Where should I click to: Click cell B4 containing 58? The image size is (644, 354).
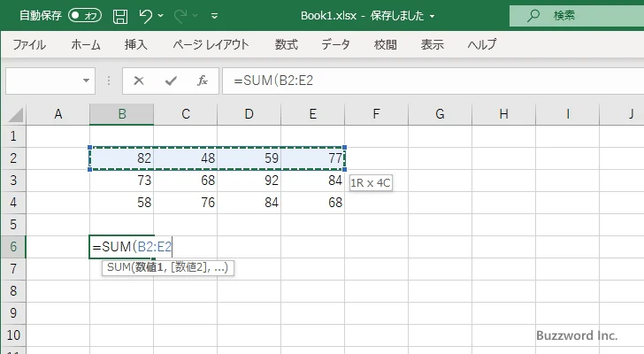(122, 203)
